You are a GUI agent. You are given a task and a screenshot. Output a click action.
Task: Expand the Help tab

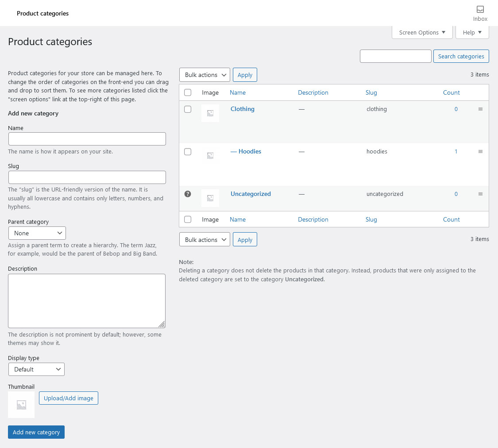tap(472, 32)
